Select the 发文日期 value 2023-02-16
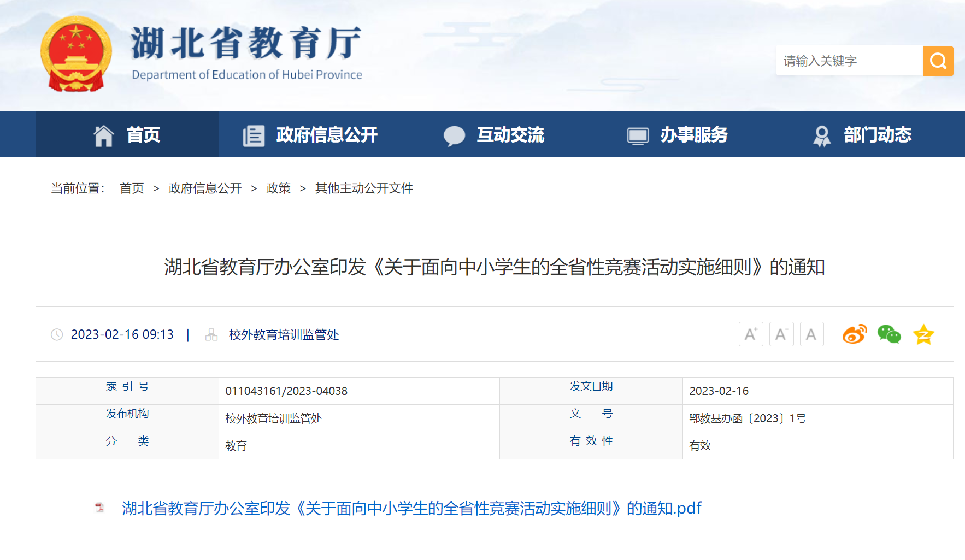 tap(719, 391)
